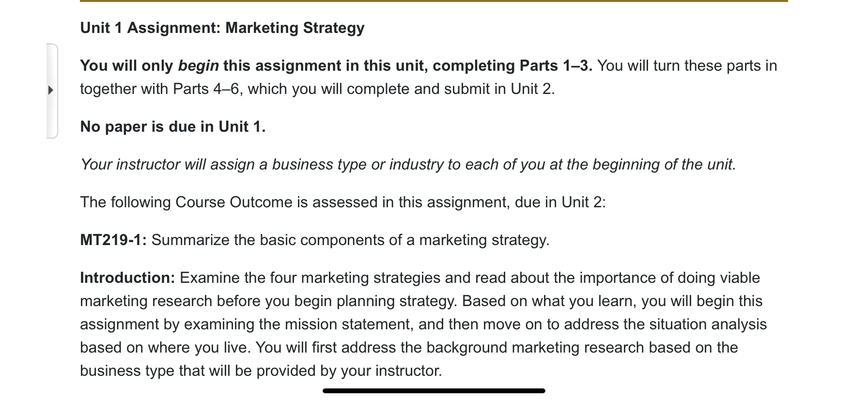
Task: Click the italic instructor assignment sentence
Action: tap(408, 165)
